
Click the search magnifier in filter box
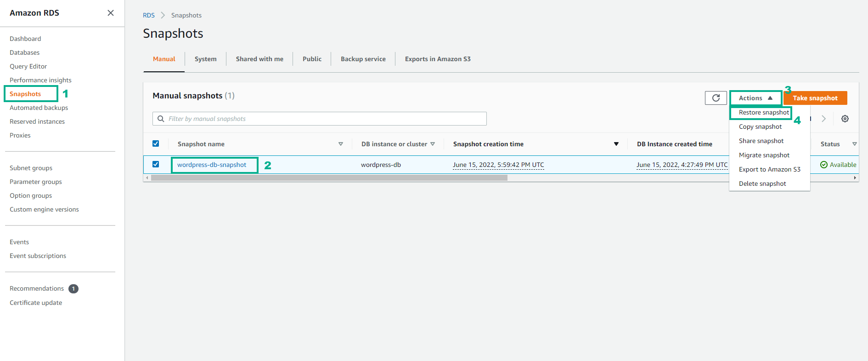point(161,119)
